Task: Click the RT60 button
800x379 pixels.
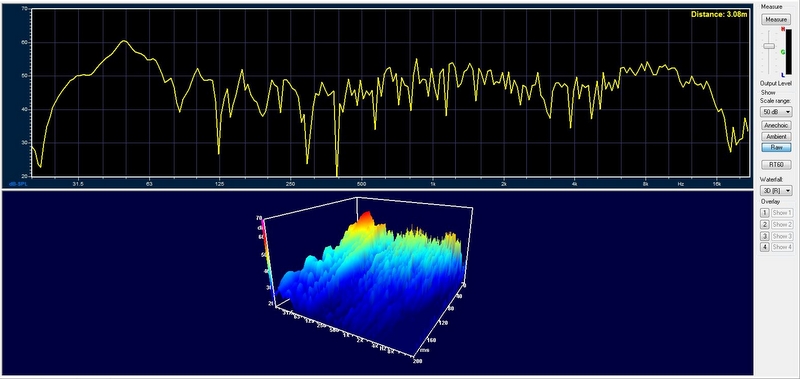Action: 776,165
